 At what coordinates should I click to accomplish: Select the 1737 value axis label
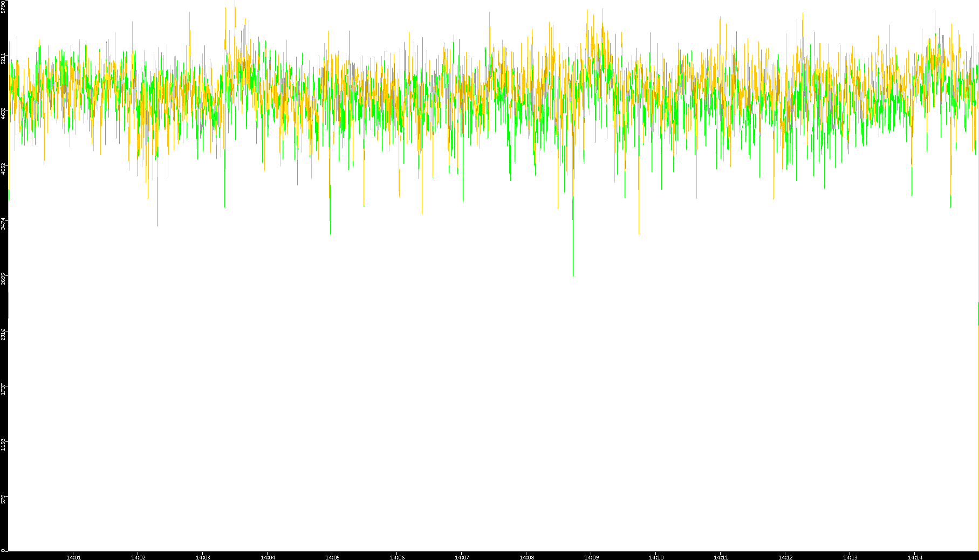(x=3, y=389)
